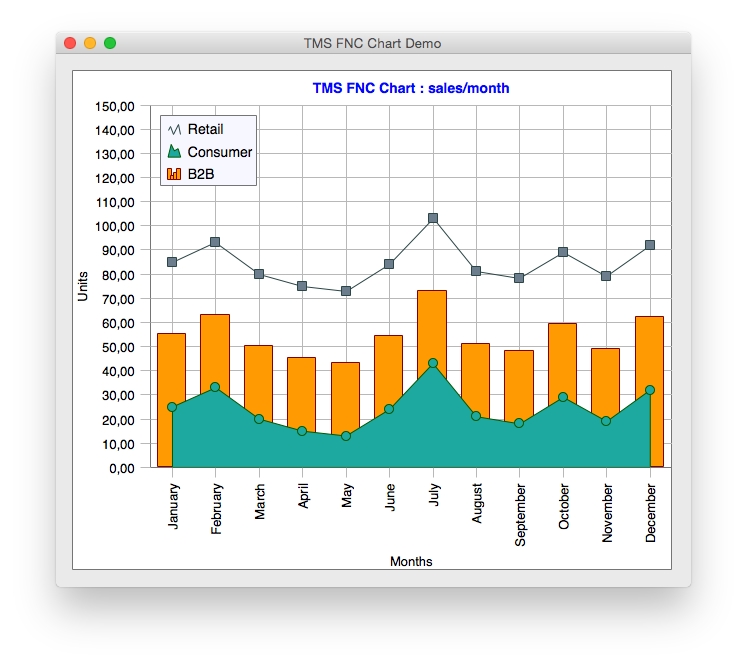Click the B2B legend label
The width and height of the screenshot is (747, 667).
coord(201,174)
